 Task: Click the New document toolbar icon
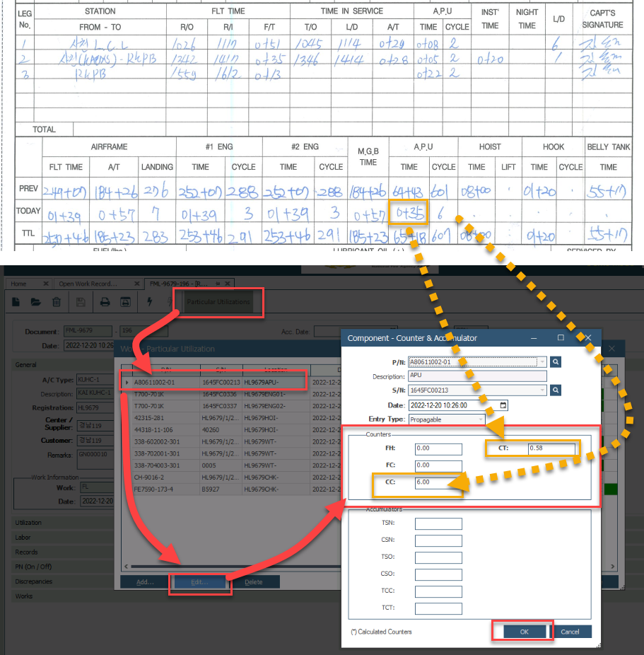[17, 302]
